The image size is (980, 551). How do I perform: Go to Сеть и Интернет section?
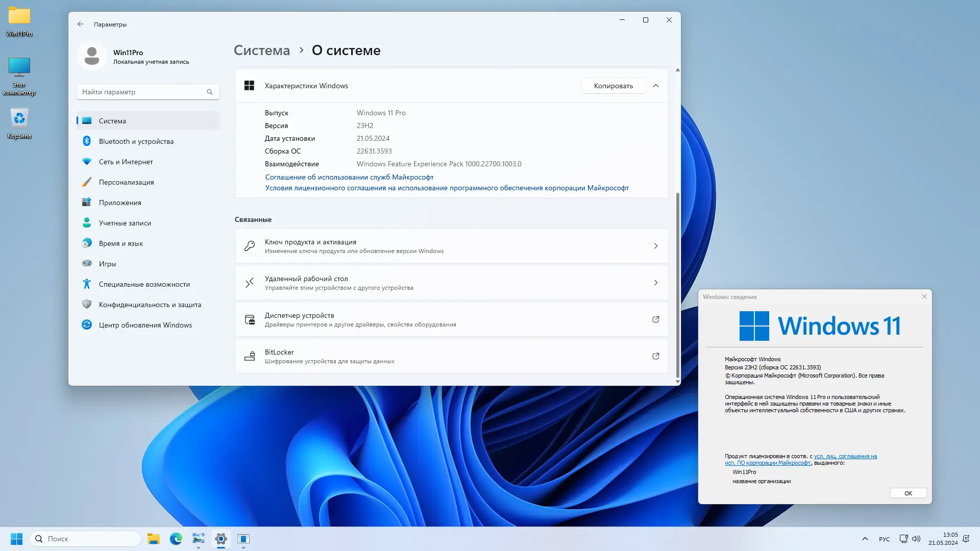(x=126, y=162)
